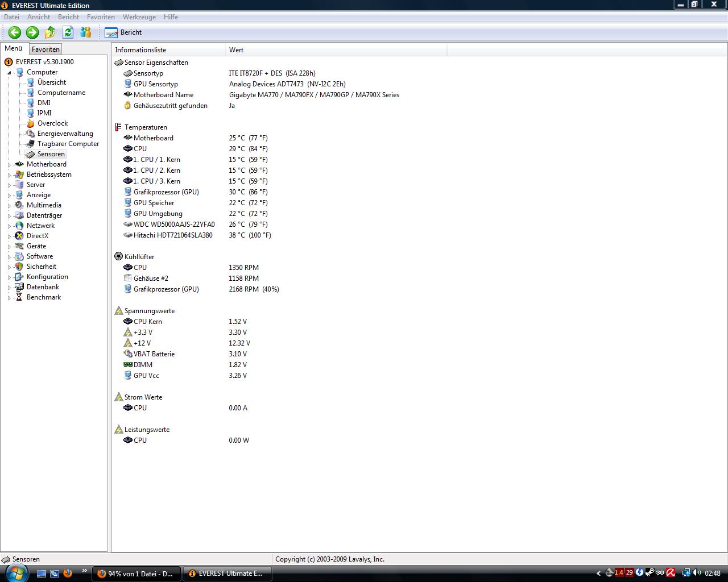Click the Temperaturen thermometer icon
This screenshot has height=582, width=728.
point(118,127)
